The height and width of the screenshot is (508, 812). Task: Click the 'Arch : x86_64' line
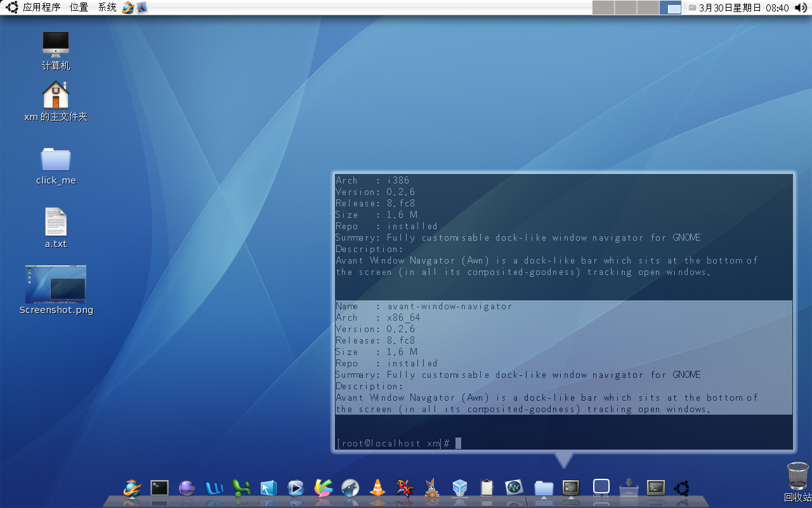pyautogui.click(x=378, y=317)
